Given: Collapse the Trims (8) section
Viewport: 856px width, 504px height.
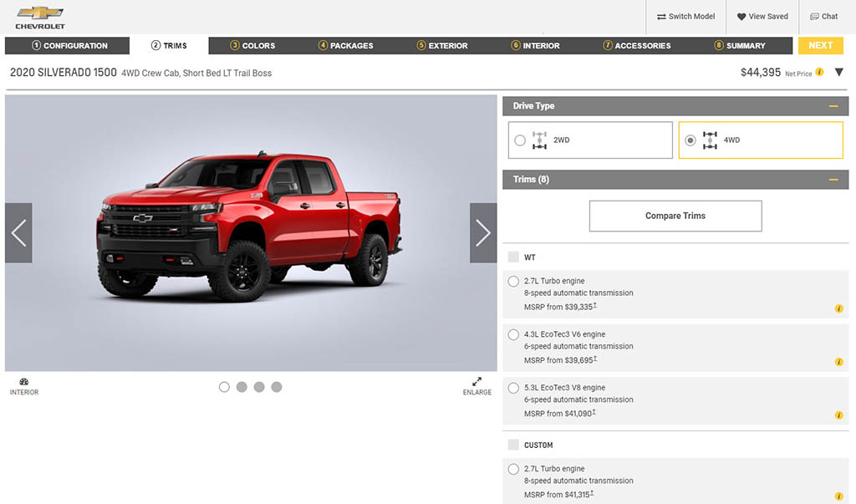Looking at the screenshot, I should click(833, 180).
